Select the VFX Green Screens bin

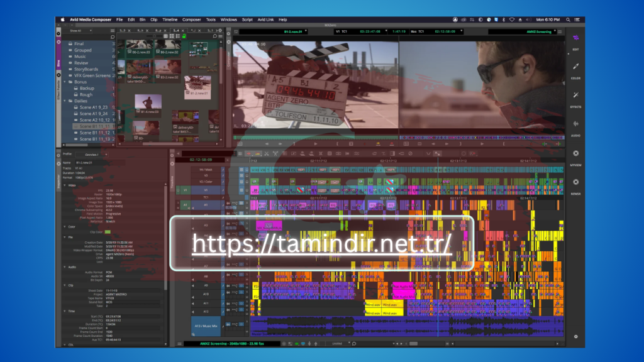pyautogui.click(x=92, y=75)
